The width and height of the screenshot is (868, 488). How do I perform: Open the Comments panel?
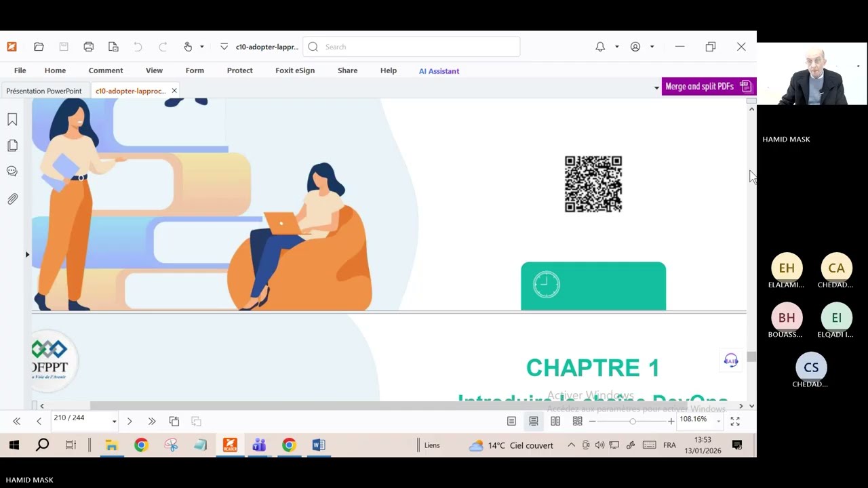click(12, 171)
